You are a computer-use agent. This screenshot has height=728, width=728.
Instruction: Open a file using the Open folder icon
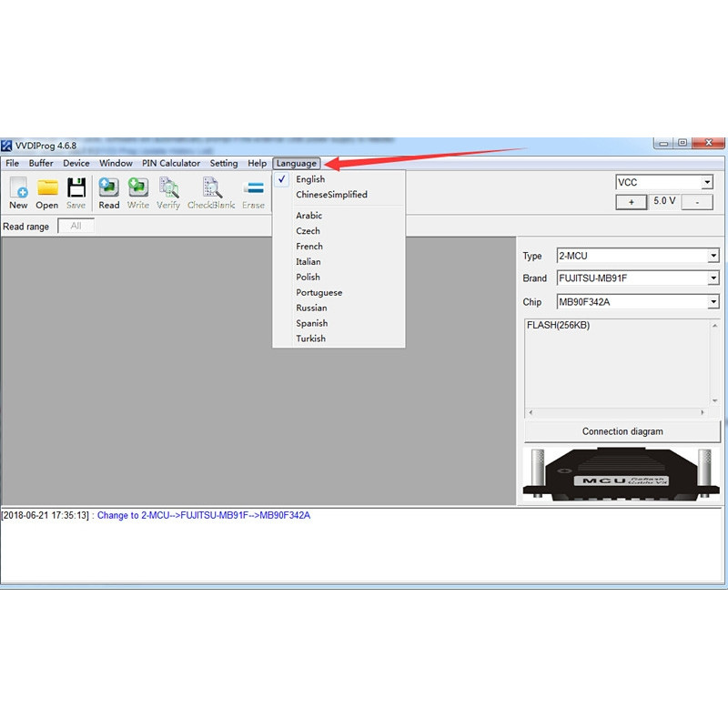tap(47, 193)
